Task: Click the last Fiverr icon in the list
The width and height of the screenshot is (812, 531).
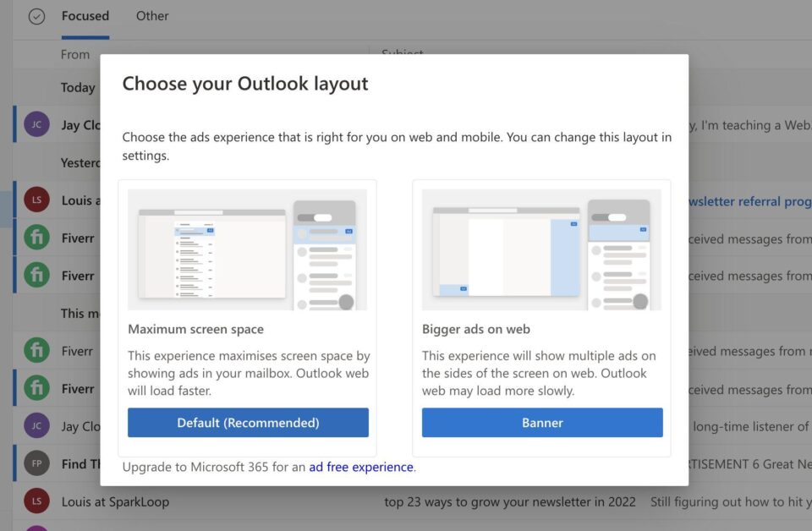Action: pos(36,388)
